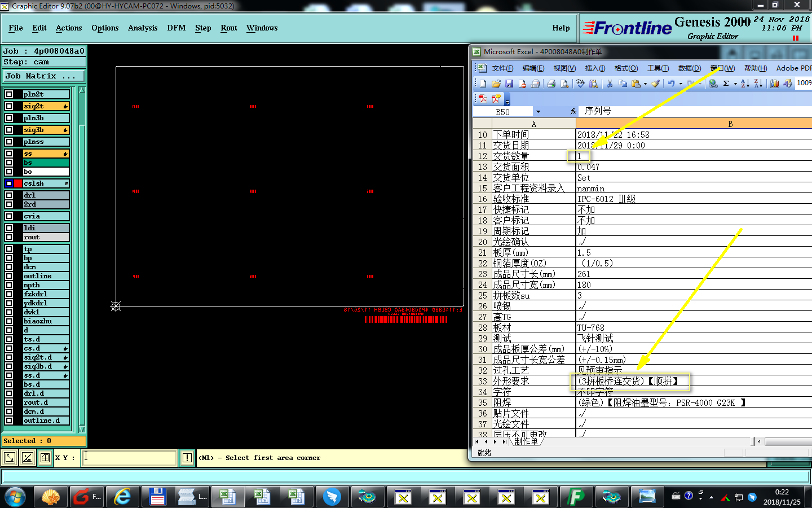812x508 pixels.
Task: Open the 格式(O) menu in Excel
Action: [x=626, y=68]
